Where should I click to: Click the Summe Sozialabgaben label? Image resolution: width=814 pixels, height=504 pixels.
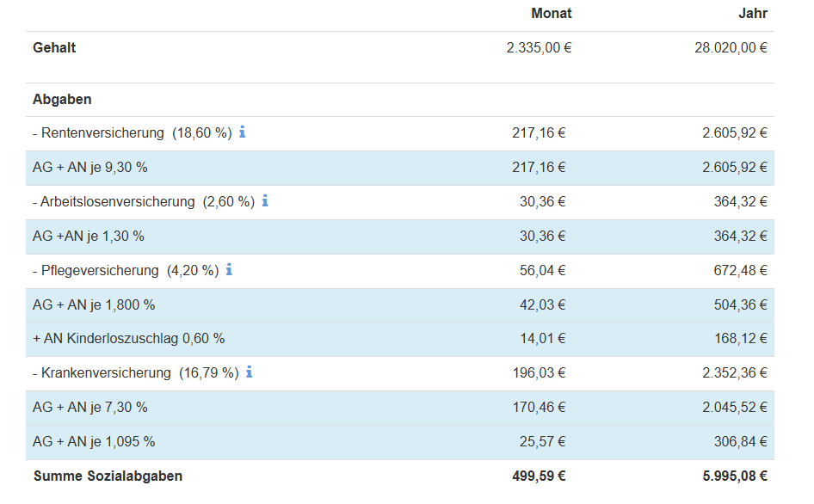[108, 476]
